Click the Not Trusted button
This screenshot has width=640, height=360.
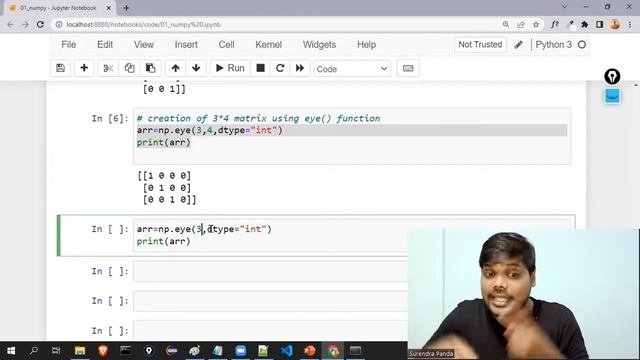(x=480, y=44)
